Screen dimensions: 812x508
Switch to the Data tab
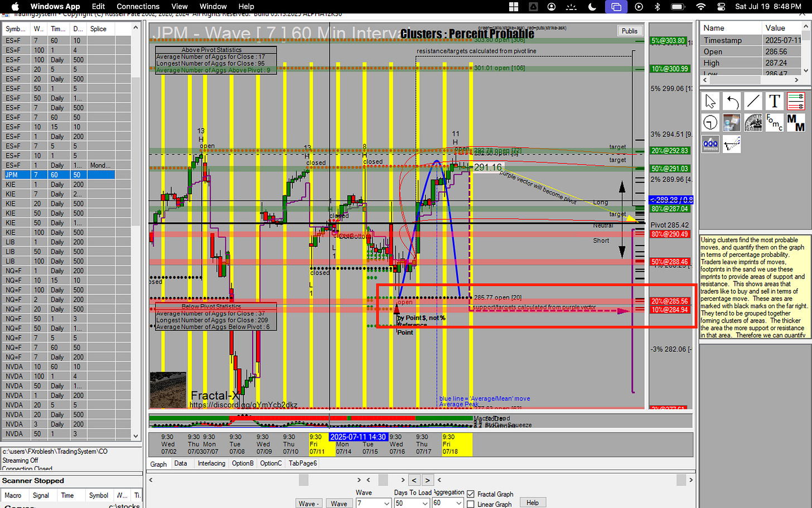point(181,463)
